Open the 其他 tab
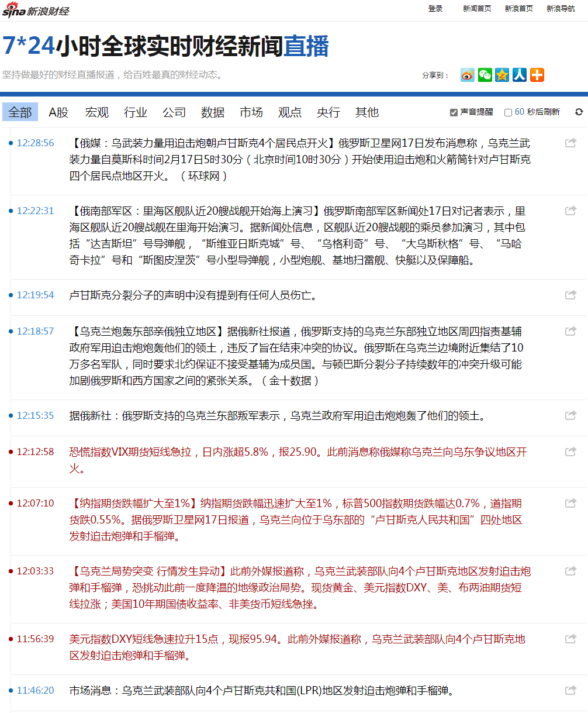588x713 pixels. click(x=367, y=112)
